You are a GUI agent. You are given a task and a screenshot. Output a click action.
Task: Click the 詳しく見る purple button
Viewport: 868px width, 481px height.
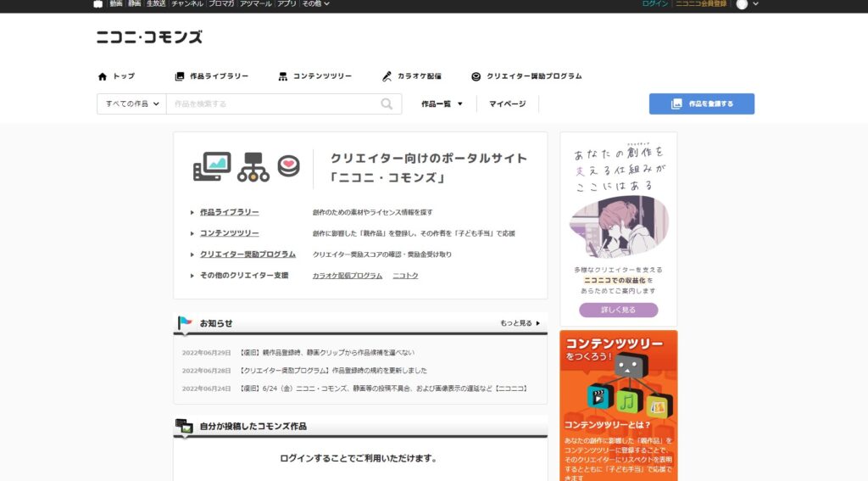click(x=618, y=310)
